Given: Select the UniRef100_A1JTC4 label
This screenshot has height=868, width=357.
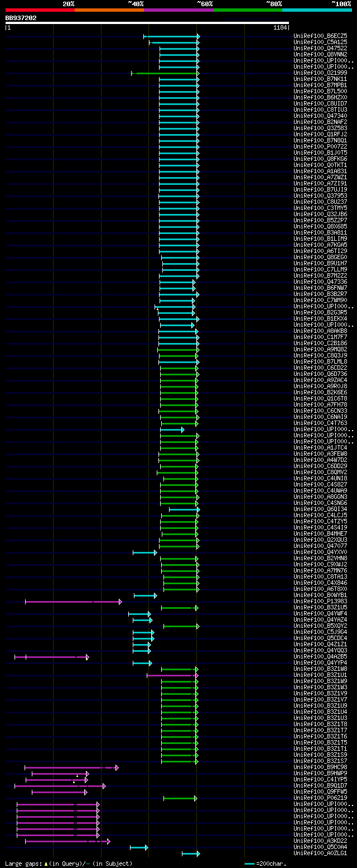Looking at the screenshot, I should [320, 447].
